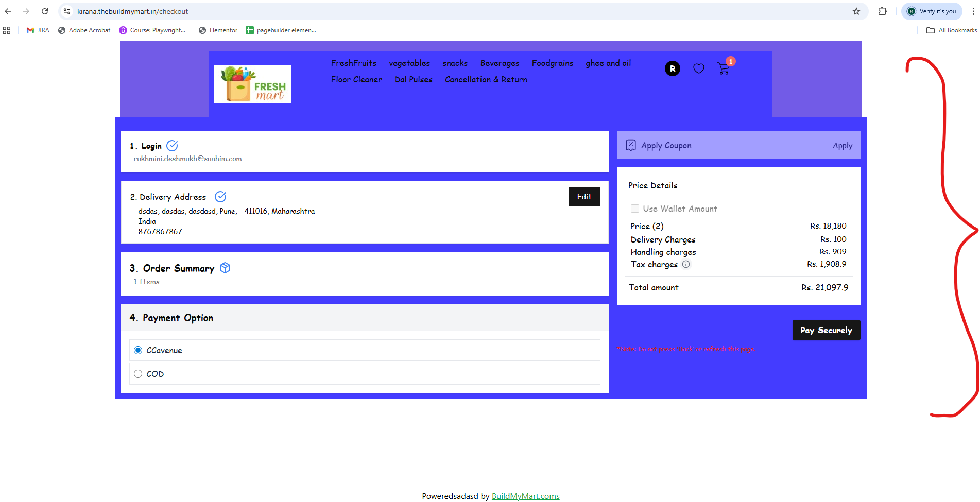This screenshot has height=502, width=980.
Task: Open pagebuilder elements bookmark
Action: click(x=281, y=30)
